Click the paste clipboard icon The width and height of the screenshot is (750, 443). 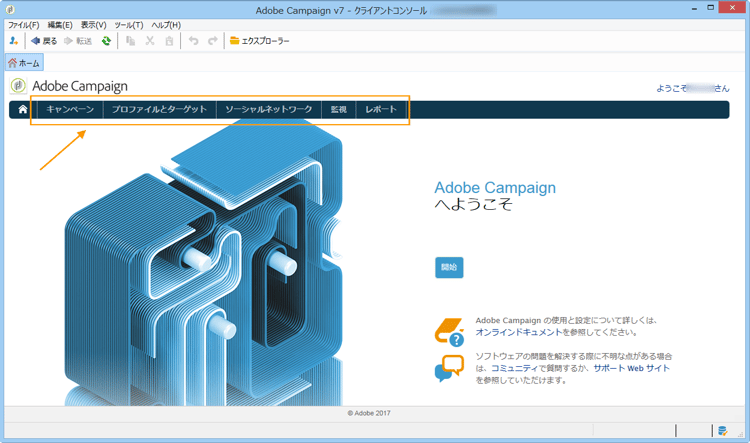pos(169,41)
